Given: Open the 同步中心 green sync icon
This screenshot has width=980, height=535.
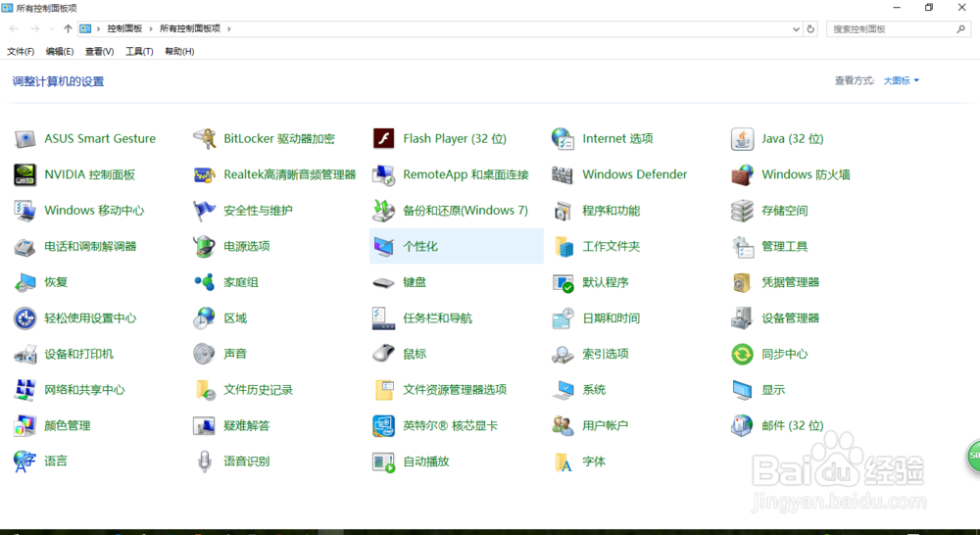Looking at the screenshot, I should [x=742, y=354].
